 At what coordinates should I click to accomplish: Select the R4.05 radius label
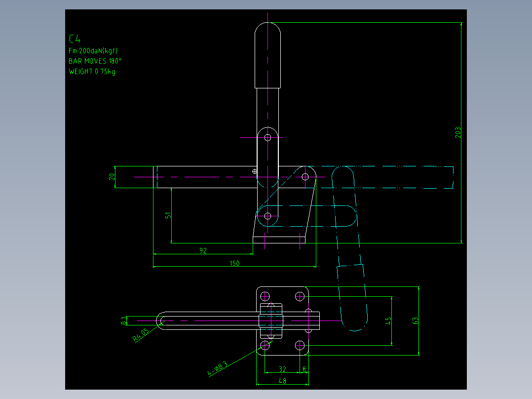point(141,335)
